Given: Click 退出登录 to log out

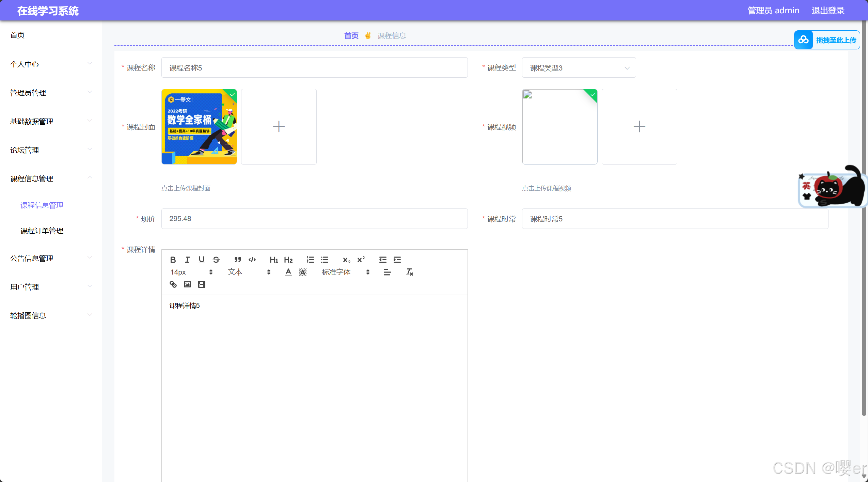Looking at the screenshot, I should pos(828,11).
